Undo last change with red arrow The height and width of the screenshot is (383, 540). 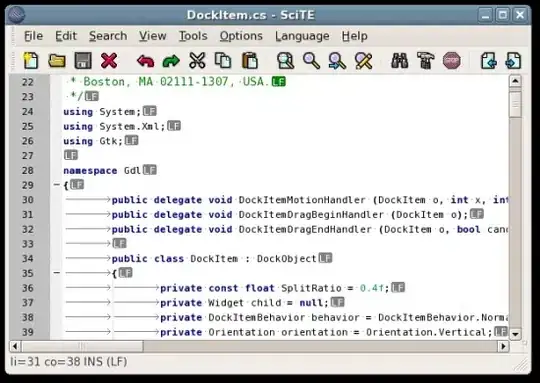click(x=145, y=61)
